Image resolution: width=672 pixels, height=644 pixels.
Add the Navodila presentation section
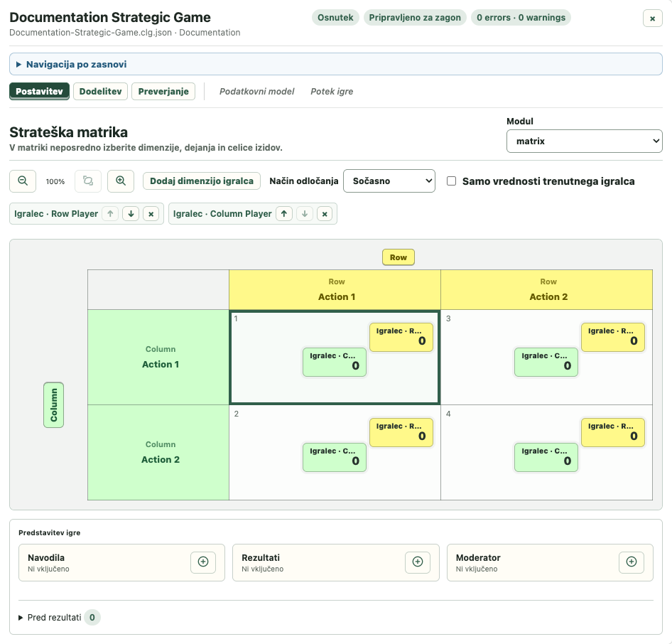[203, 562]
